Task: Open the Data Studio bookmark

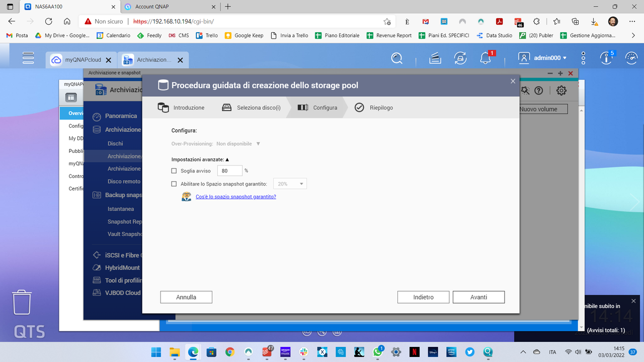Action: tap(494, 36)
